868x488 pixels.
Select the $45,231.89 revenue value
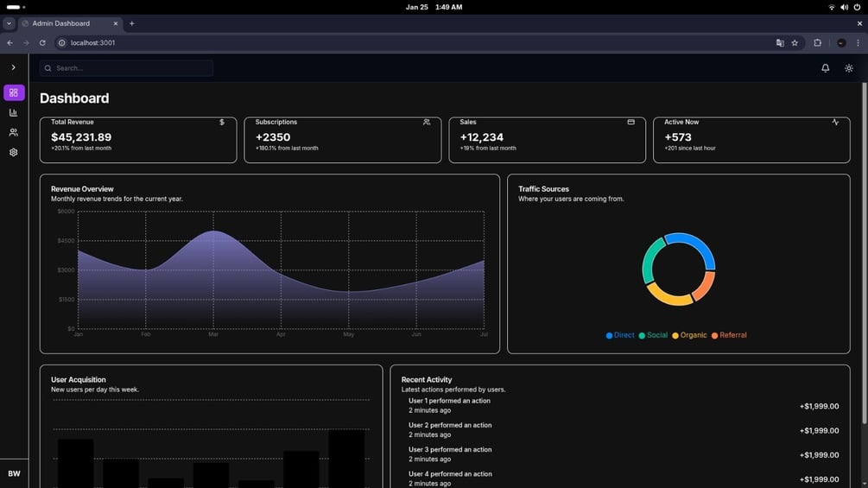pyautogui.click(x=81, y=136)
